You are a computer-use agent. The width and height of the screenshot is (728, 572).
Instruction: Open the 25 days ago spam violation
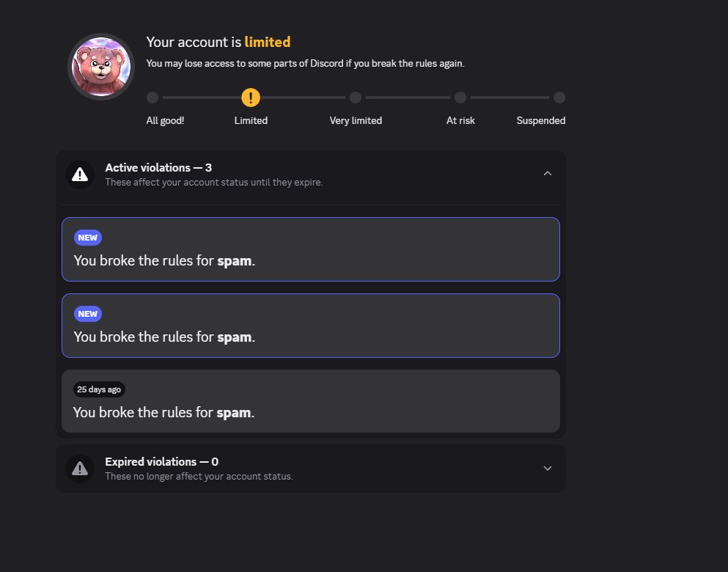point(311,401)
